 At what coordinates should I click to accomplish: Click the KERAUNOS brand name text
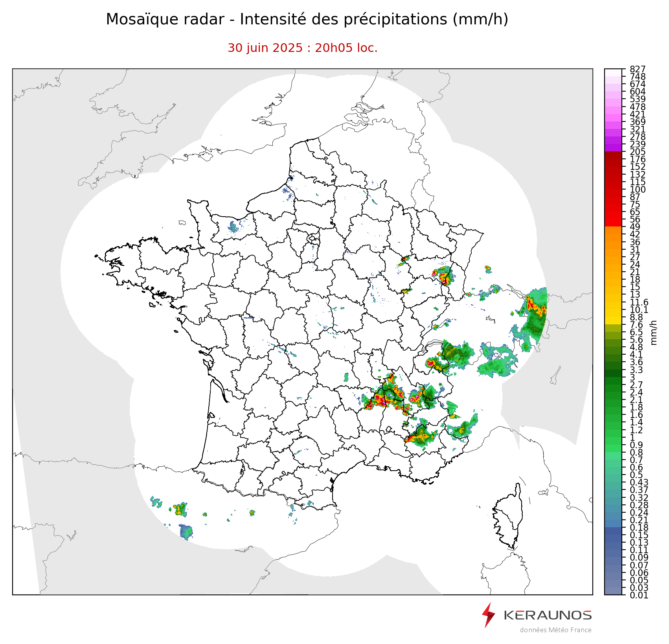coord(548,615)
